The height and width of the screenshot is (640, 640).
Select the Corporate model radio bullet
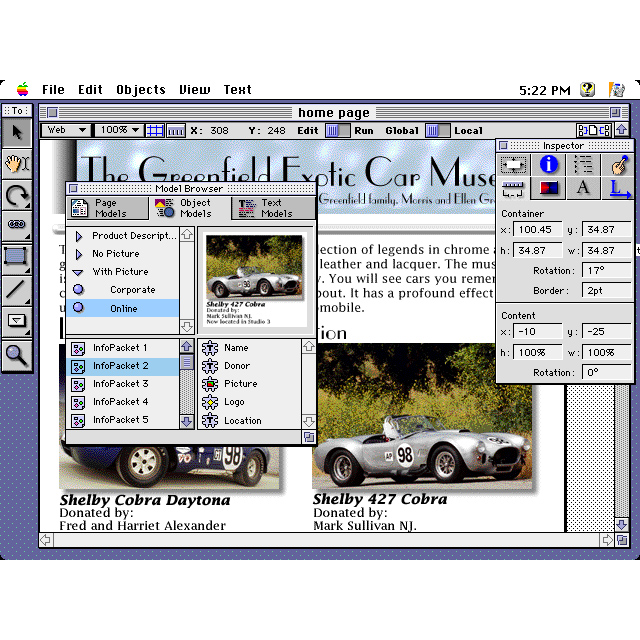coord(78,289)
